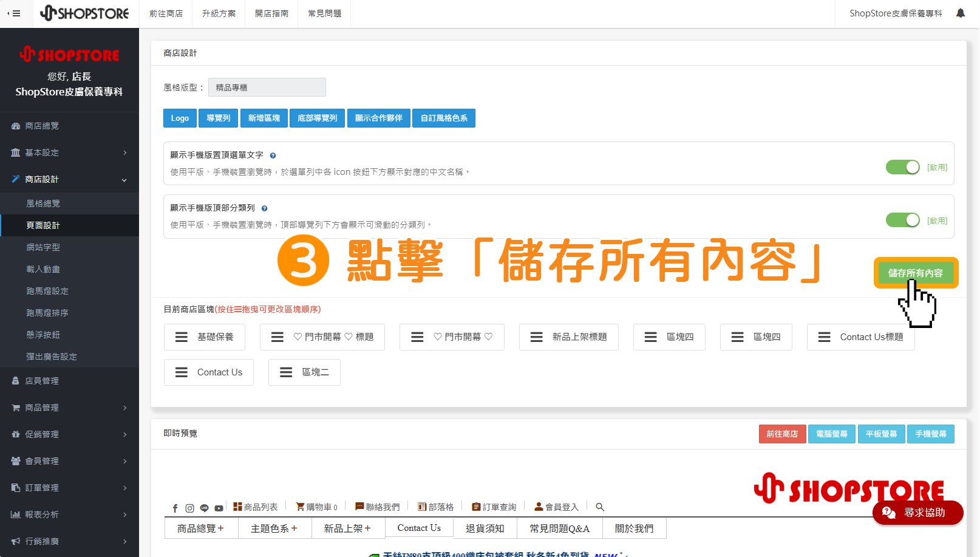This screenshot has width=980, height=557.
Task: Click 會員登入 in the preview header
Action: pyautogui.click(x=557, y=507)
